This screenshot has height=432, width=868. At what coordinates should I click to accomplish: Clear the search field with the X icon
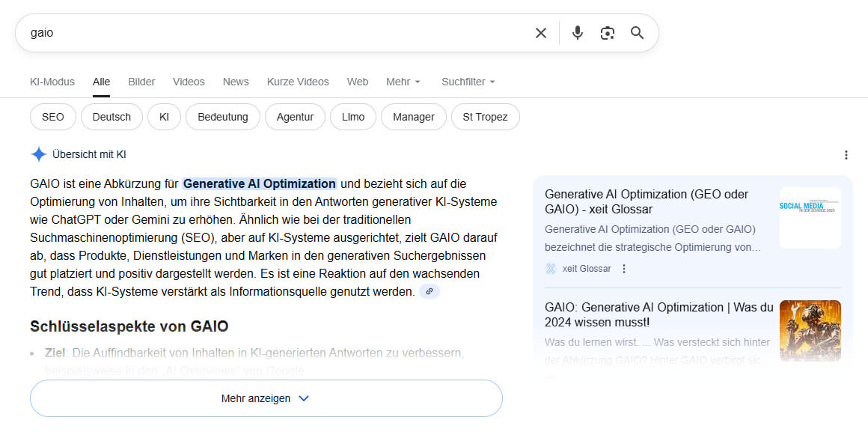click(540, 33)
